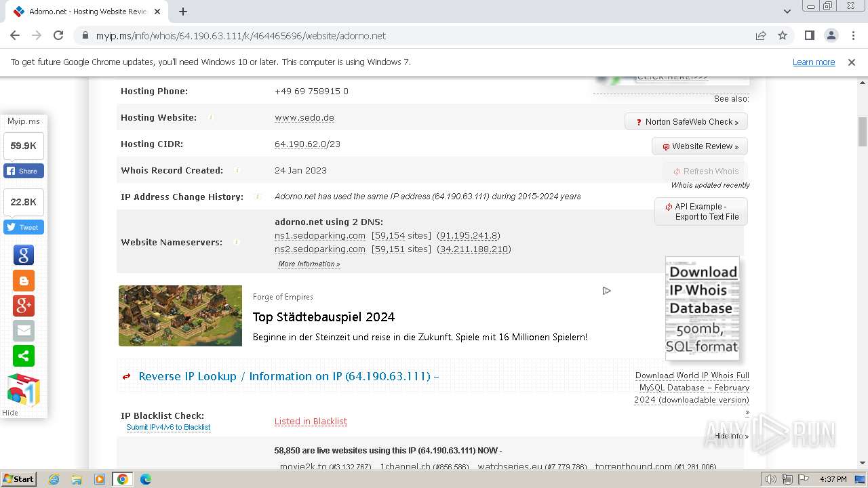Open Submit IPv4/v6 to Blacklist link
Image resolution: width=868 pixels, height=488 pixels.
click(x=168, y=427)
